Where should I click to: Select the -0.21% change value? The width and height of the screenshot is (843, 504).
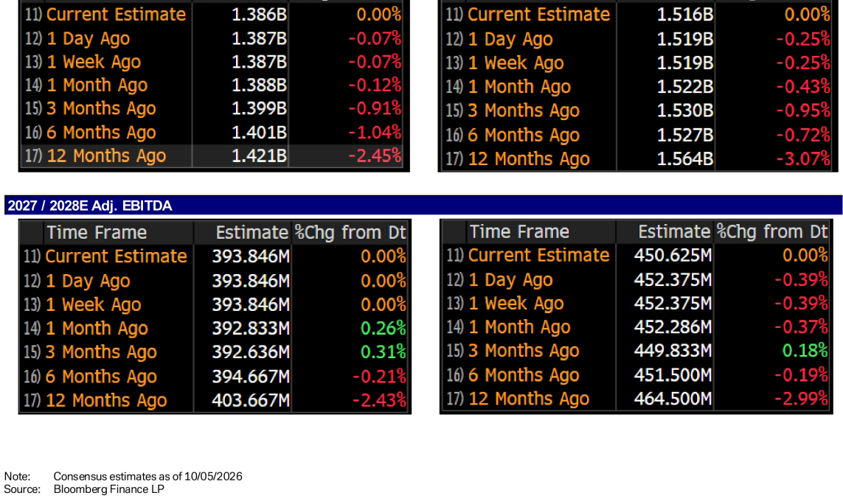click(x=379, y=376)
